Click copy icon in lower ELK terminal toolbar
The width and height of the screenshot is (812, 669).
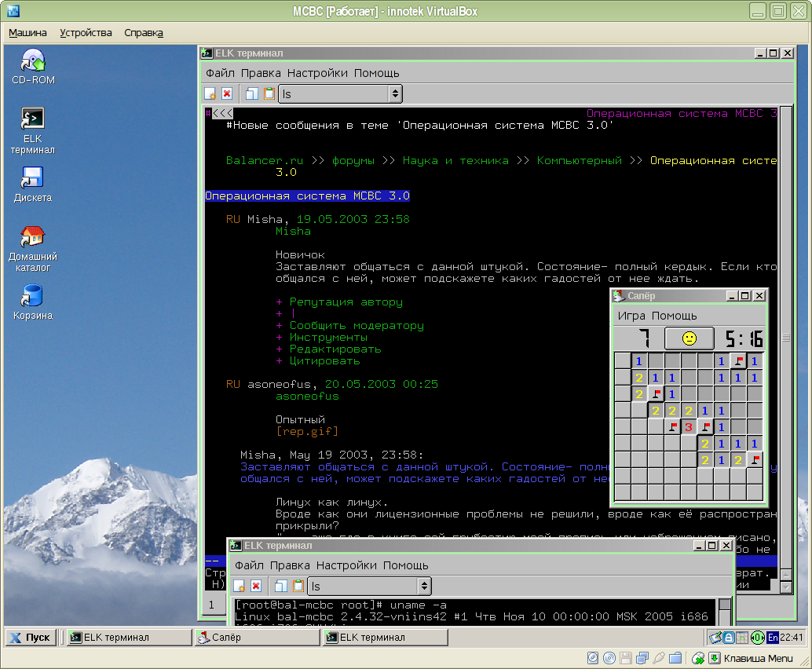pyautogui.click(x=280, y=586)
